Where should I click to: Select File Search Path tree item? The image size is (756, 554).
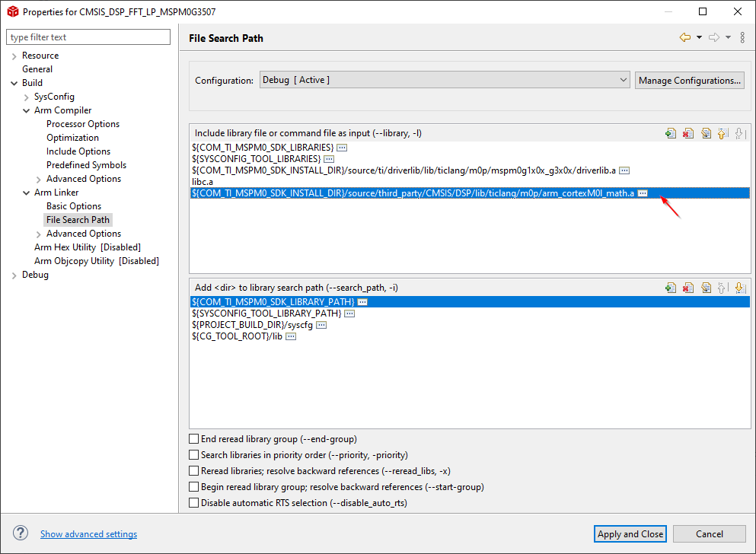tap(78, 220)
